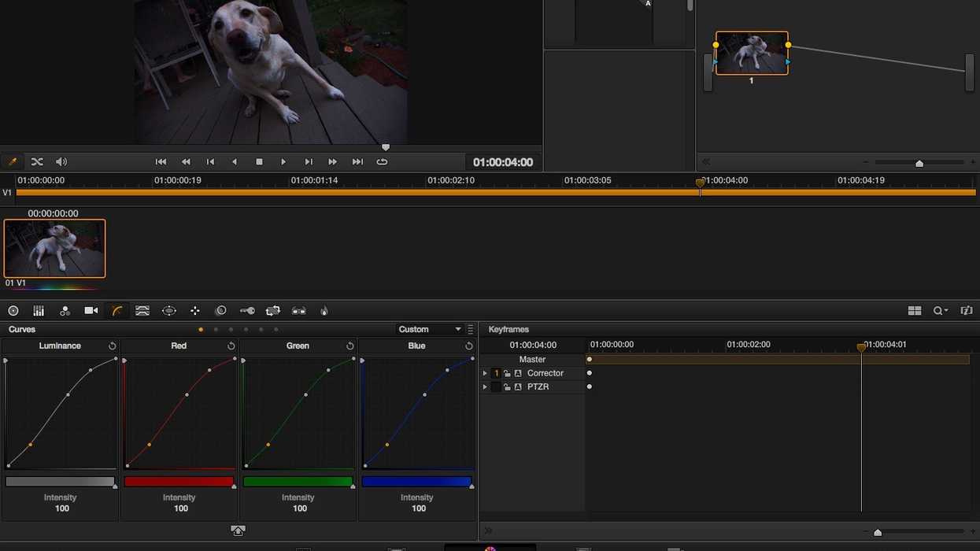Stop playback
The width and height of the screenshot is (980, 551).
259,161
